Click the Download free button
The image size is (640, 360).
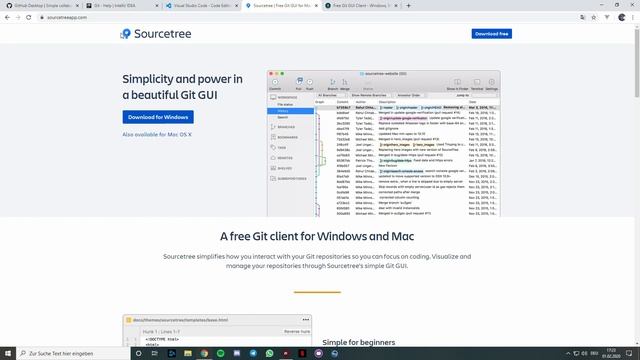(491, 34)
